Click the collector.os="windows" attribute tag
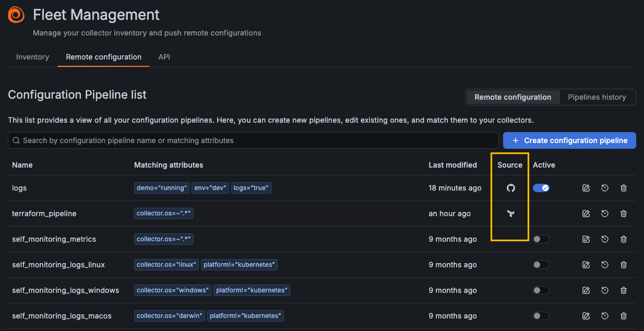This screenshot has width=644, height=331. click(x=172, y=290)
